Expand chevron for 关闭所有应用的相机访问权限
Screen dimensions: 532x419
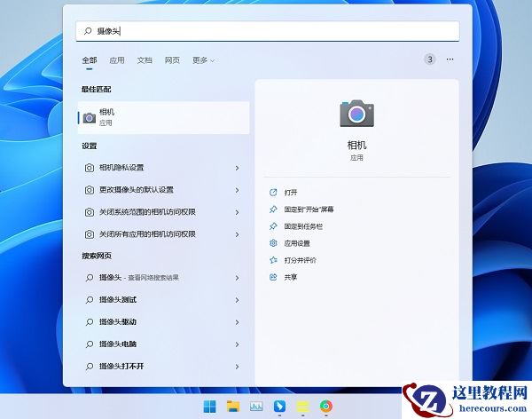tap(237, 234)
